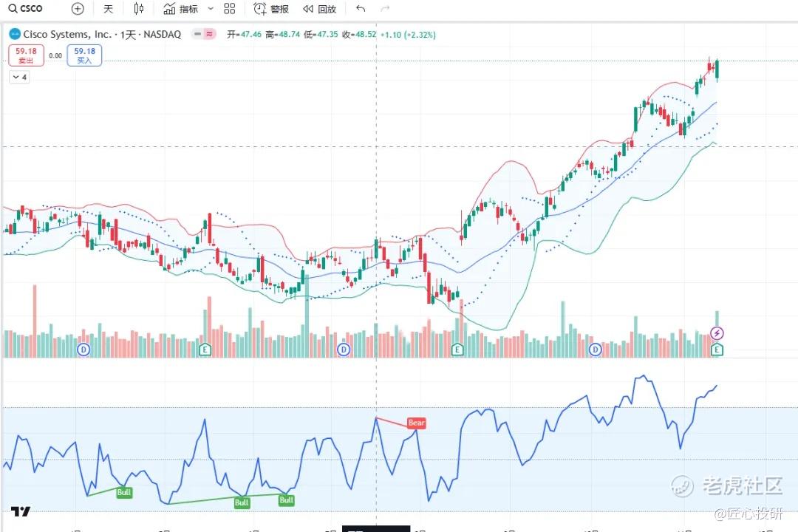Open the 指标 indicators menu
Screen dimensions: 798x532
(x=181, y=9)
